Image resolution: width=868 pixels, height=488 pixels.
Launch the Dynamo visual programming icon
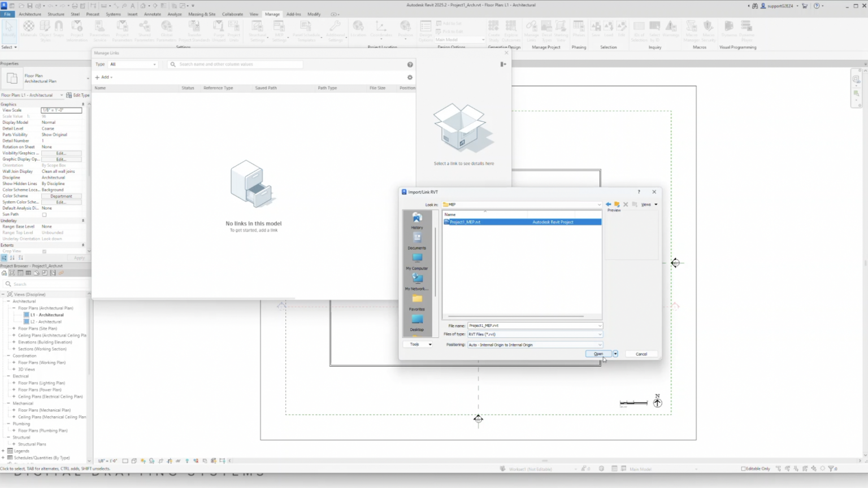pyautogui.click(x=728, y=27)
